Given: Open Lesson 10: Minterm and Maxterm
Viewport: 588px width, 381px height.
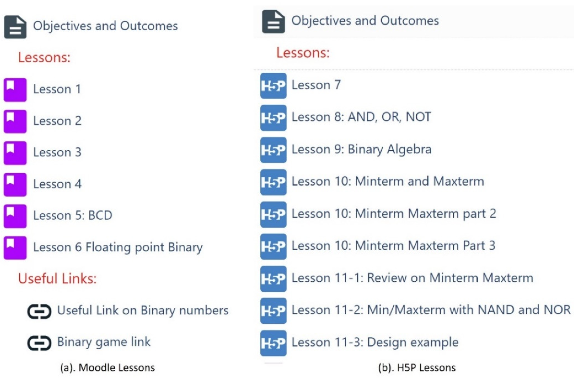Looking at the screenshot, I should coord(388,182).
